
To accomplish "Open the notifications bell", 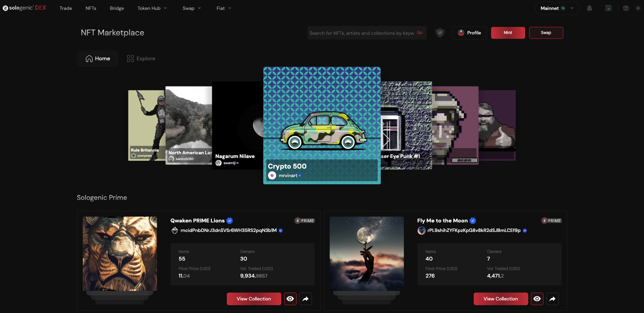I will tap(590, 8).
